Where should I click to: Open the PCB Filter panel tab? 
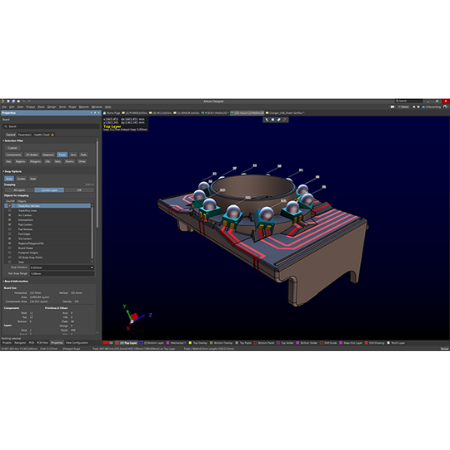[42, 343]
